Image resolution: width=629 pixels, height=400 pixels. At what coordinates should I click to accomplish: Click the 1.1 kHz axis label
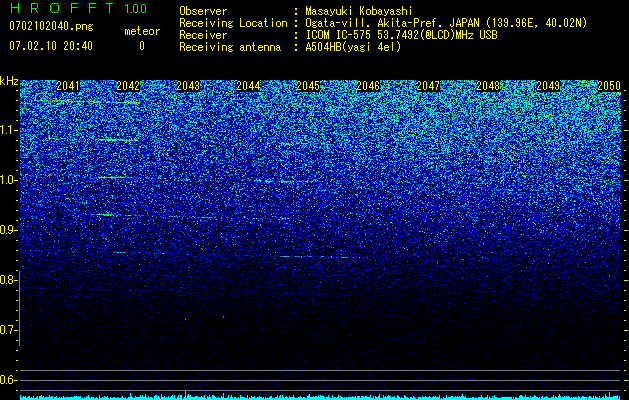(x=8, y=130)
